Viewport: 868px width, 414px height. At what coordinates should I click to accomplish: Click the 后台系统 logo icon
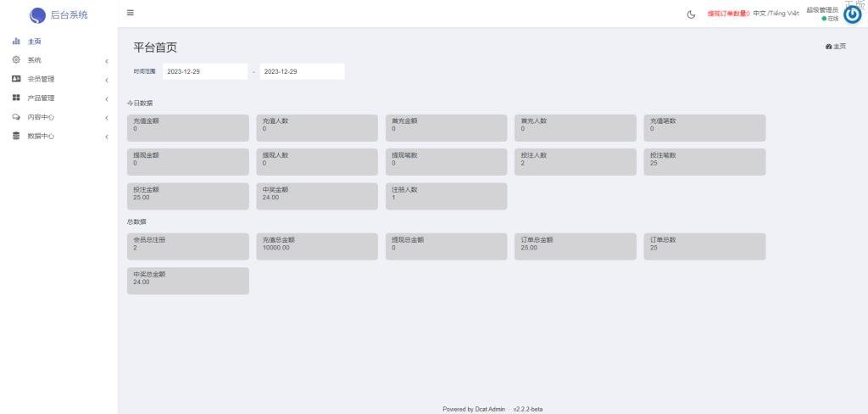coord(37,14)
